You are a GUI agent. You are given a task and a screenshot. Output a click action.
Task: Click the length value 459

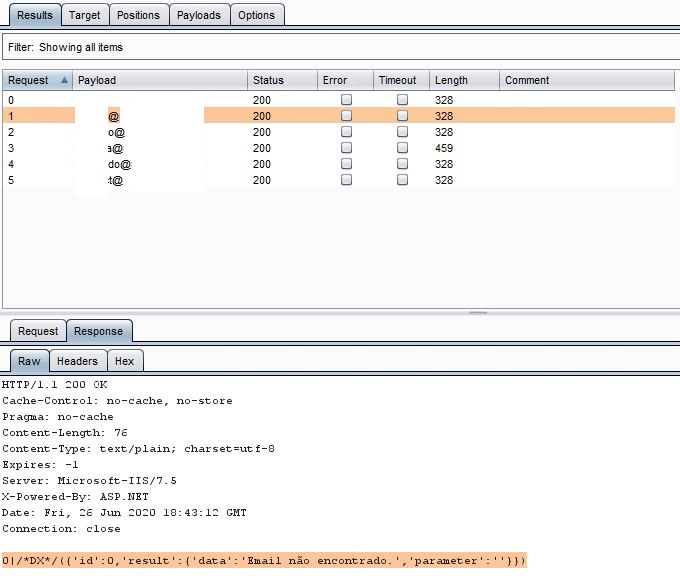click(444, 148)
